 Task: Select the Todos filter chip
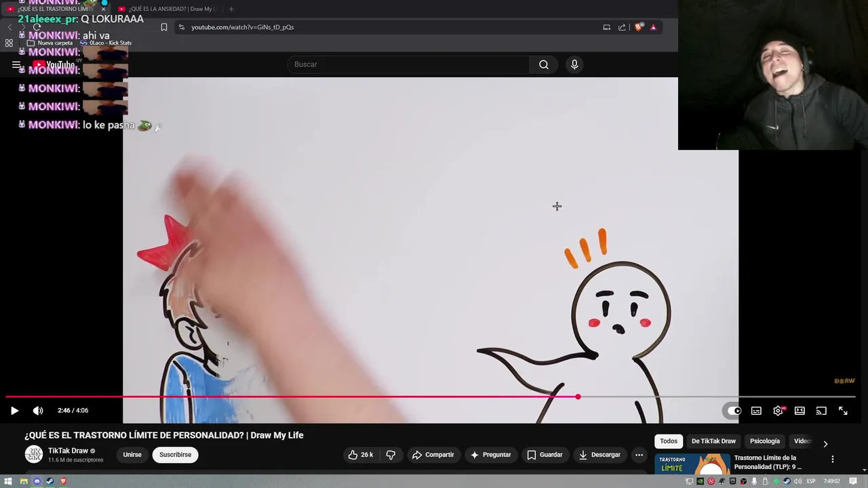669,441
